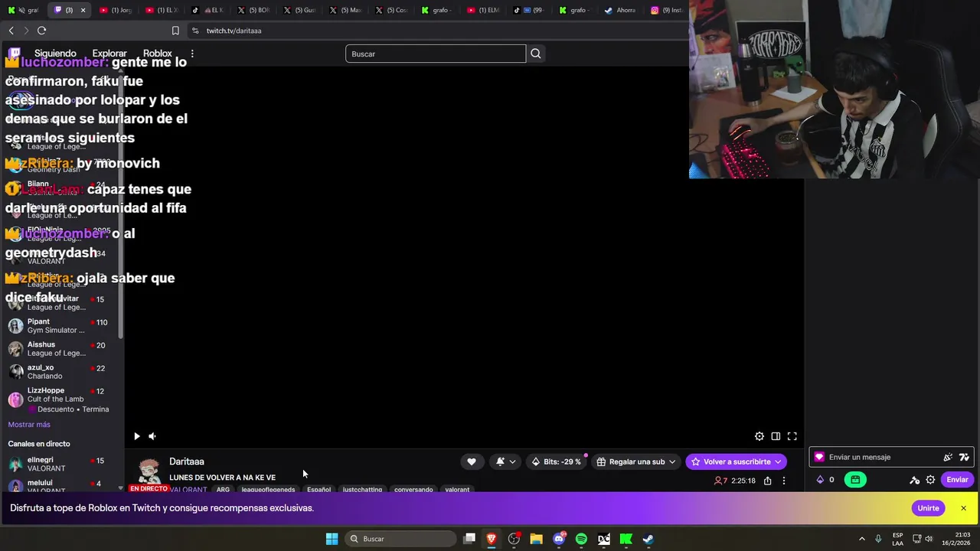Screen dimensions: 980x551
Task: Open the Volver a suscribirte dropdown
Action: pos(737,461)
